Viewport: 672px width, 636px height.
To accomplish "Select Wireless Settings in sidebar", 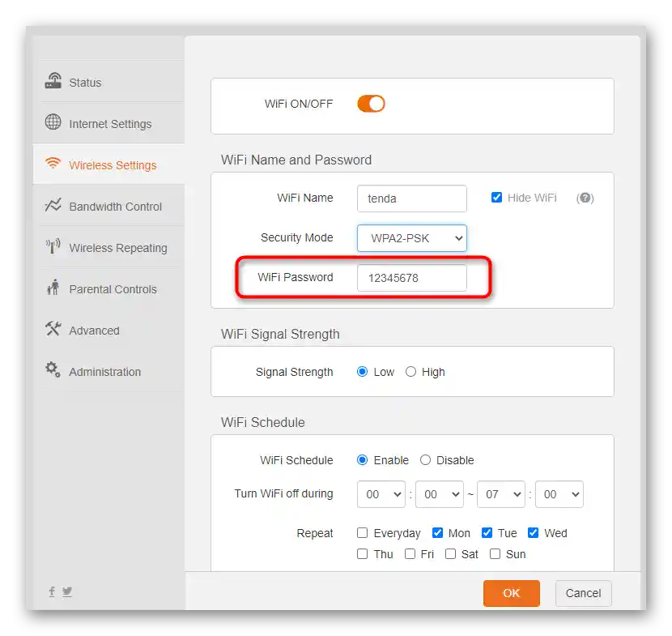I will click(108, 164).
